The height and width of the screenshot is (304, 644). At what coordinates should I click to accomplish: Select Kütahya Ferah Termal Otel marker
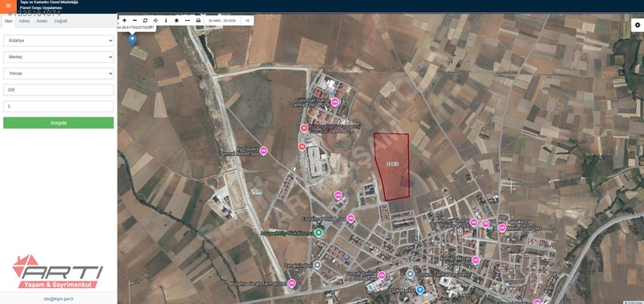pyautogui.click(x=291, y=282)
